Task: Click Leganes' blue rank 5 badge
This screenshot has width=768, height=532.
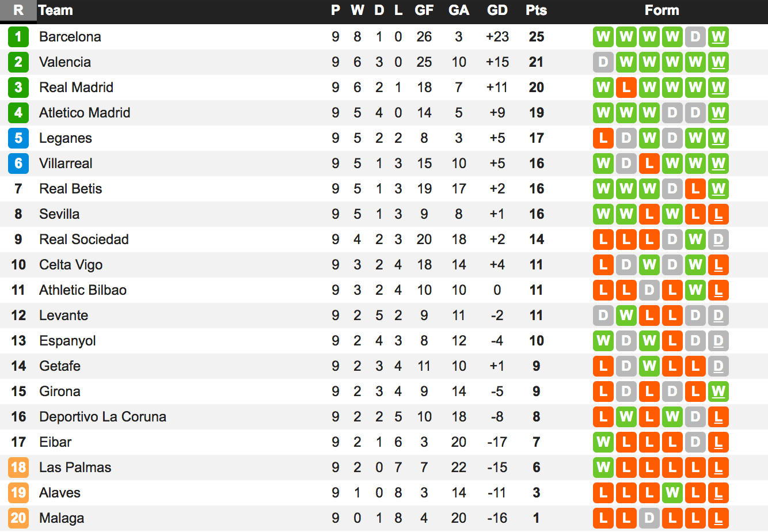Action: pyautogui.click(x=18, y=138)
